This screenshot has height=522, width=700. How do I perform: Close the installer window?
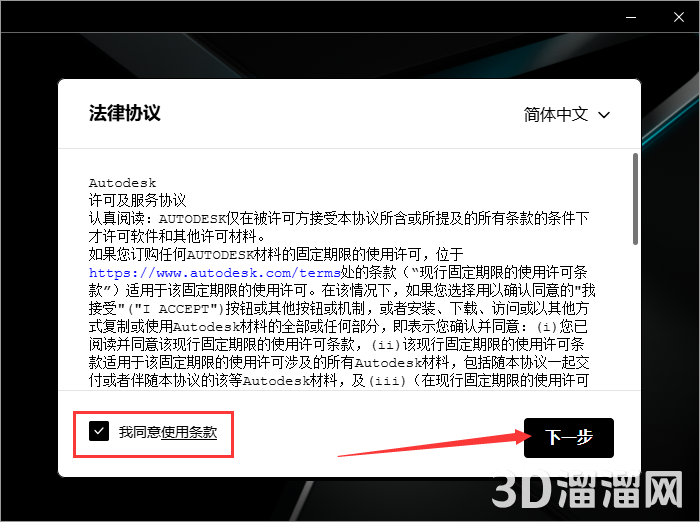point(679,17)
